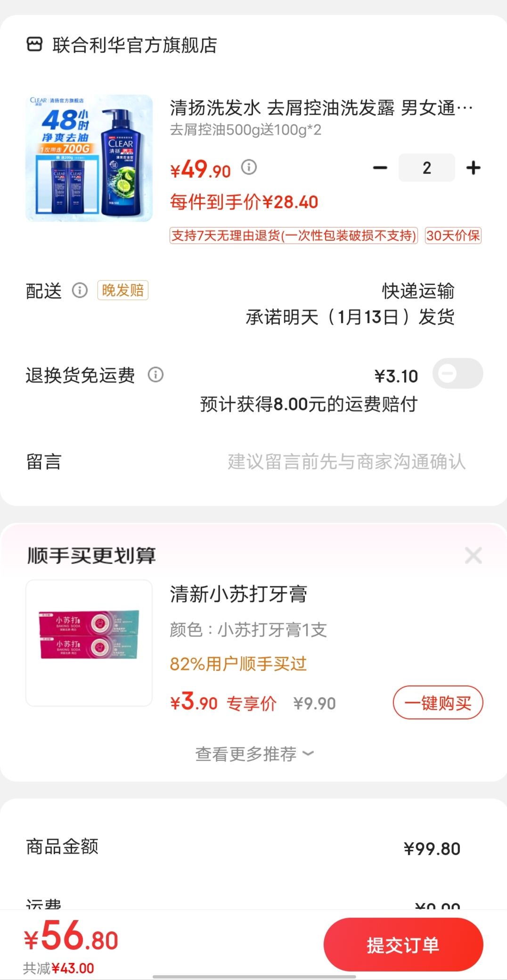Click the 留言 message input field

tap(346, 462)
